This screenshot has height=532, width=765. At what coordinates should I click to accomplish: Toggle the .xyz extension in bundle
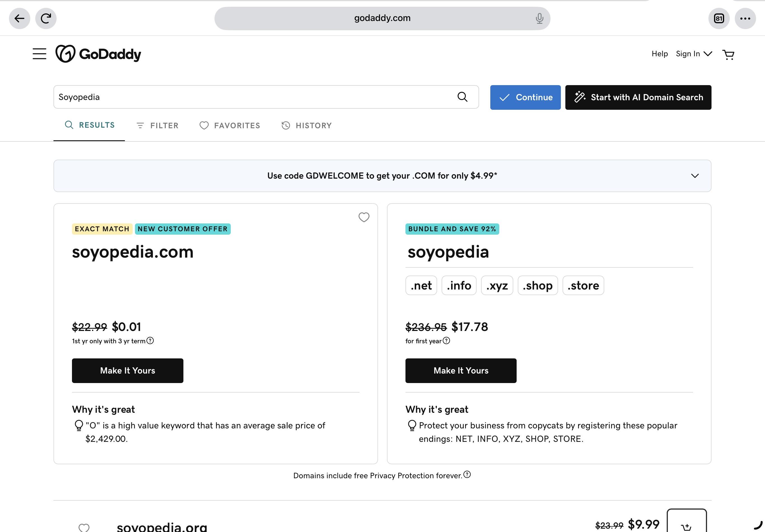click(x=497, y=286)
